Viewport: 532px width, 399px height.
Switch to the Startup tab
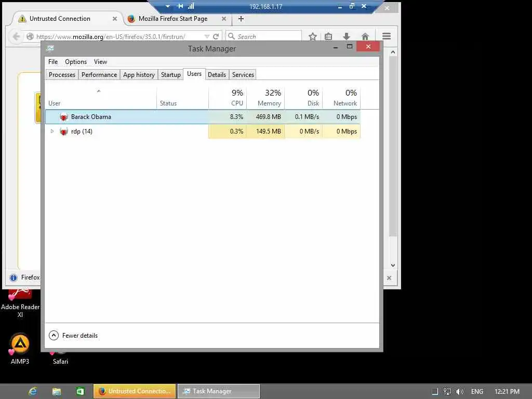(x=170, y=75)
